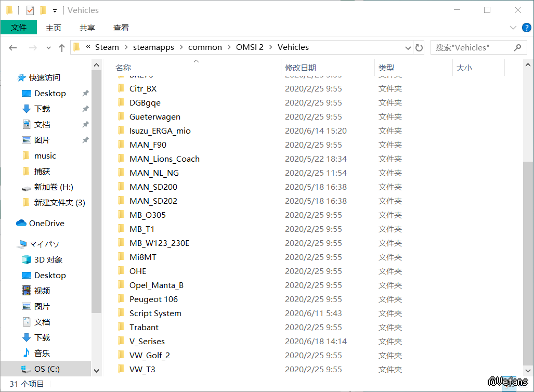Show hidden breadcrumb path with double chevron
This screenshot has width=534, height=392.
[88, 47]
